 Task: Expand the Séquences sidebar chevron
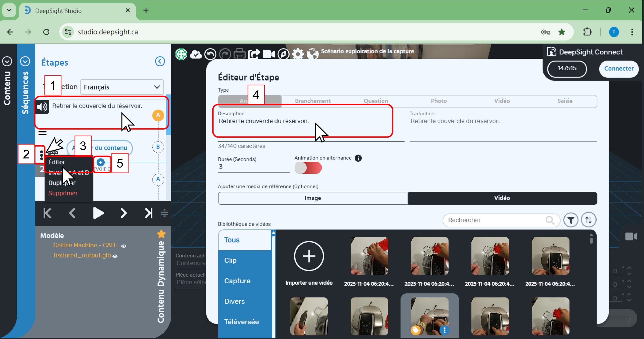[25, 61]
